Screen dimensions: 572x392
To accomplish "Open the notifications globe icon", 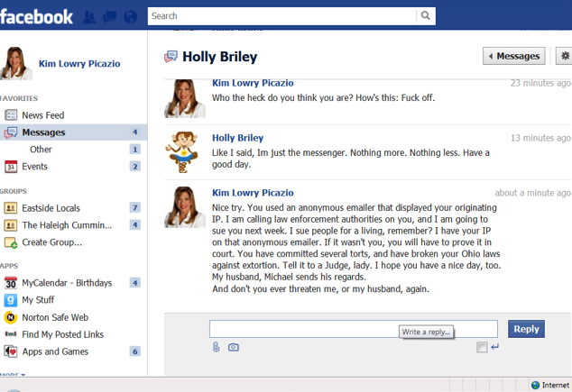I will (130, 16).
